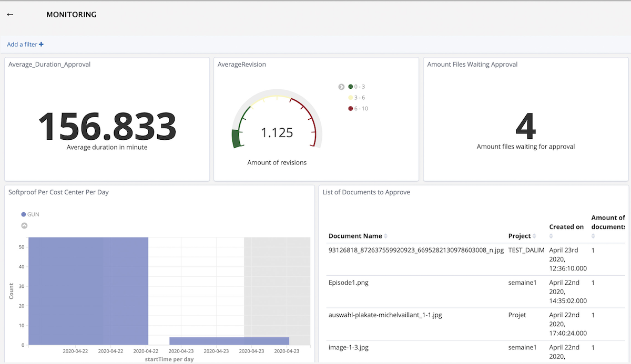Click the red 6 - 10 legend dot
This screenshot has width=631, height=364.
(351, 109)
